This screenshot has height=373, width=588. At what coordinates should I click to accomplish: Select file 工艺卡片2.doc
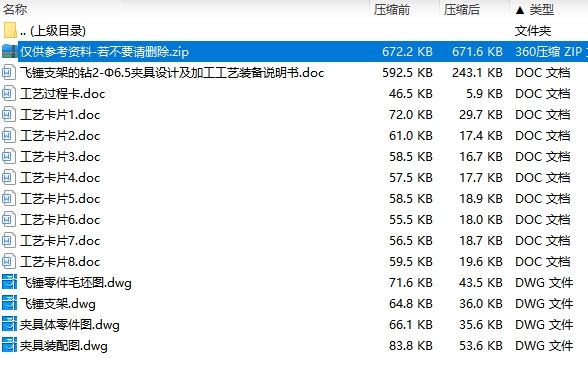pyautogui.click(x=60, y=135)
